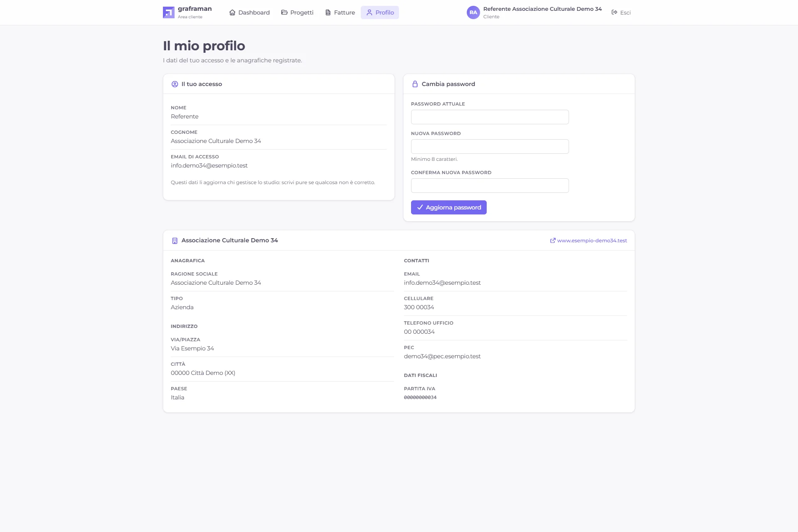Click the RA user avatar

pos(473,12)
